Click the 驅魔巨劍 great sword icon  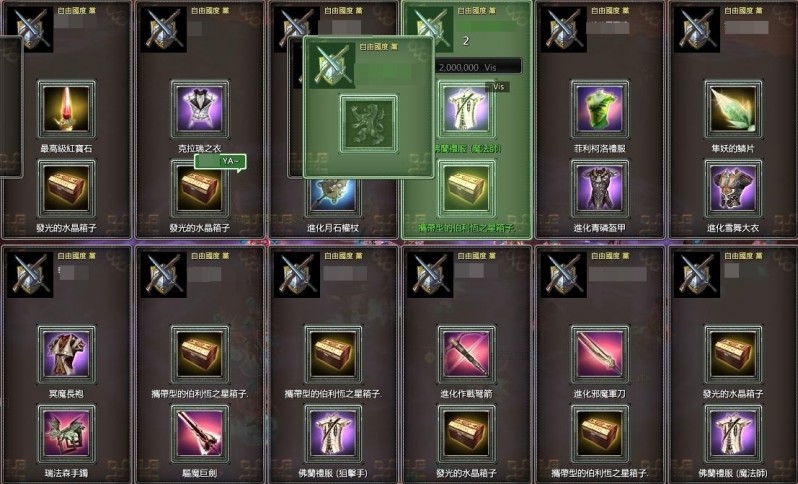pyautogui.click(x=200, y=434)
